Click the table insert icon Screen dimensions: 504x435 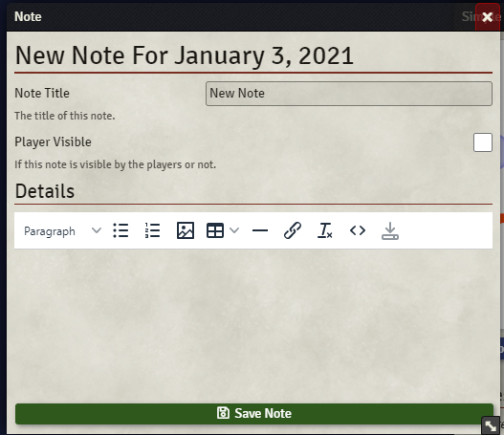[x=215, y=230]
